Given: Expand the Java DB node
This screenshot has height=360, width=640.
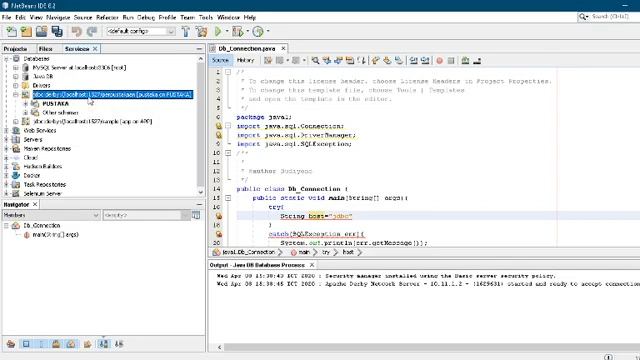Looking at the screenshot, I should tap(16, 76).
